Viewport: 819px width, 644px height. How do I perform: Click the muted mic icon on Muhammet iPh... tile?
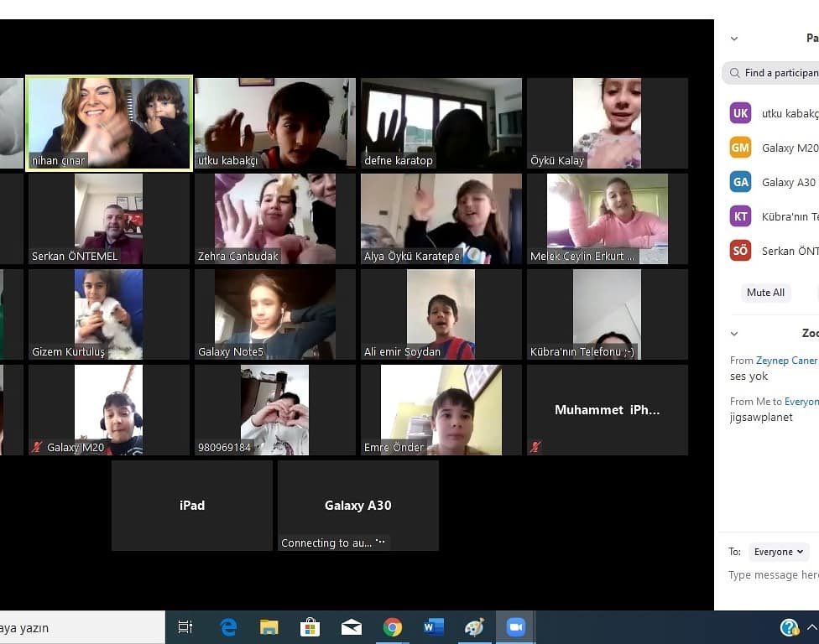pos(535,447)
